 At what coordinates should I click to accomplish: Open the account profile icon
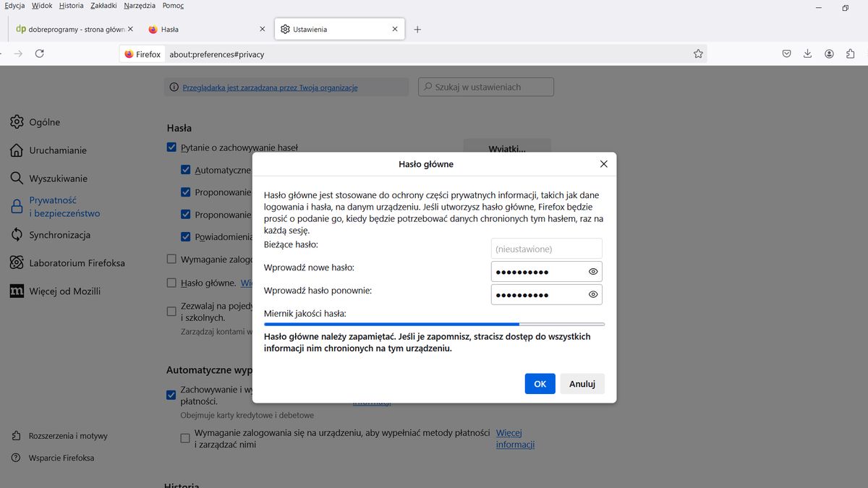(829, 53)
